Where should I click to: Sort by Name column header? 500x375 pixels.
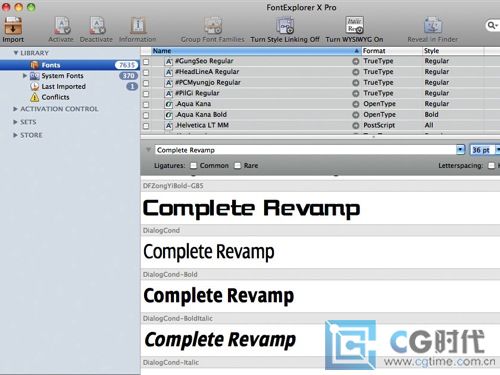coord(256,51)
